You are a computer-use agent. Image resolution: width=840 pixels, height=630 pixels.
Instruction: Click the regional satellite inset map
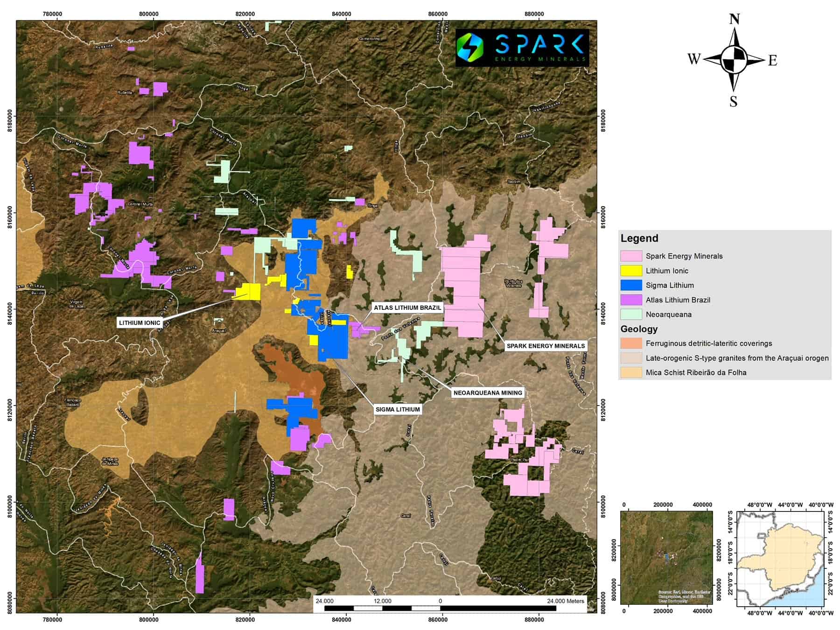coord(666,558)
